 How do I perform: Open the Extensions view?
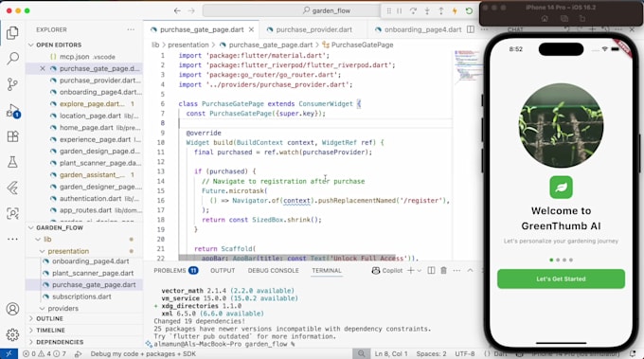pos(12,136)
